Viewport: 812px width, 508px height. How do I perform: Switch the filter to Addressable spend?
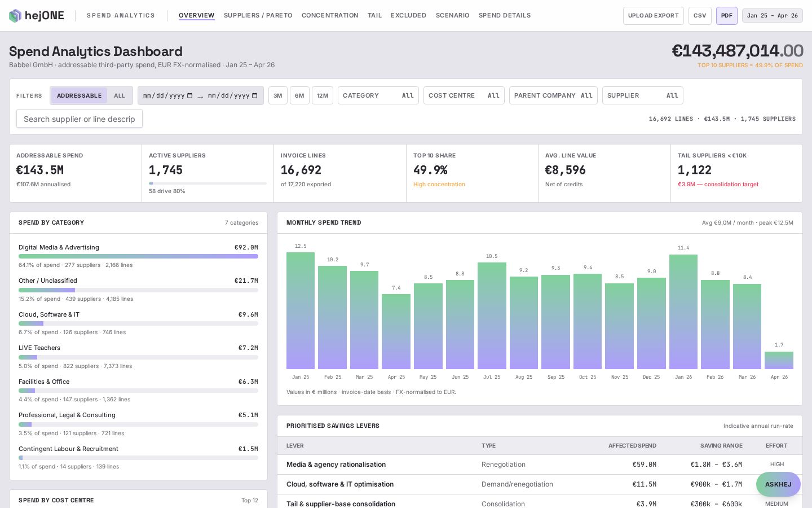79,95
